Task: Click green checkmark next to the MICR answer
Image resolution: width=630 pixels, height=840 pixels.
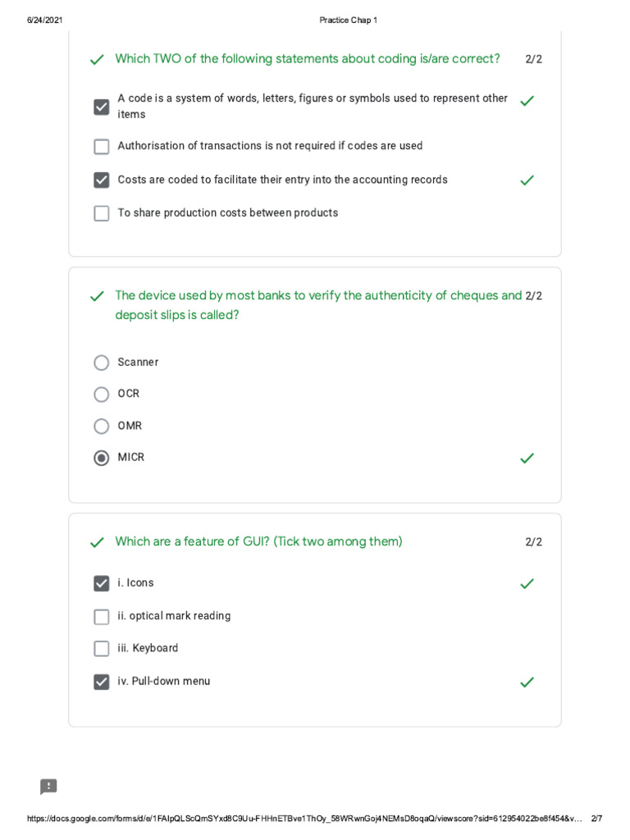Action: (x=527, y=459)
